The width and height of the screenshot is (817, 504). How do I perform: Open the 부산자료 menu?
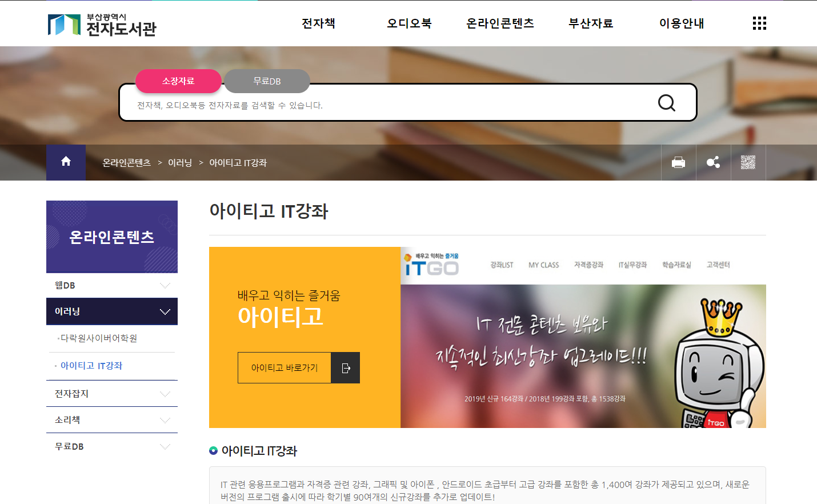[x=591, y=23]
